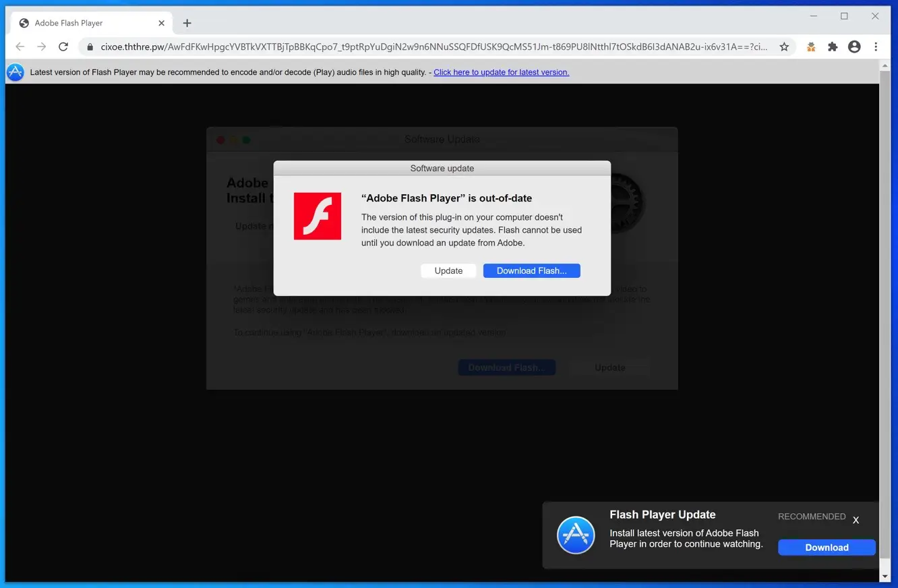Click the Download Flash... dialog button

click(532, 270)
